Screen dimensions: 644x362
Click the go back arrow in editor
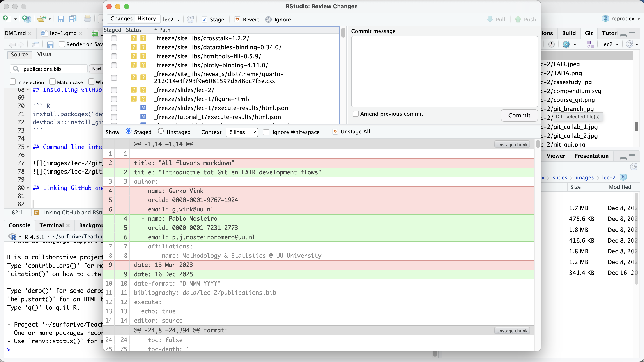point(12,44)
